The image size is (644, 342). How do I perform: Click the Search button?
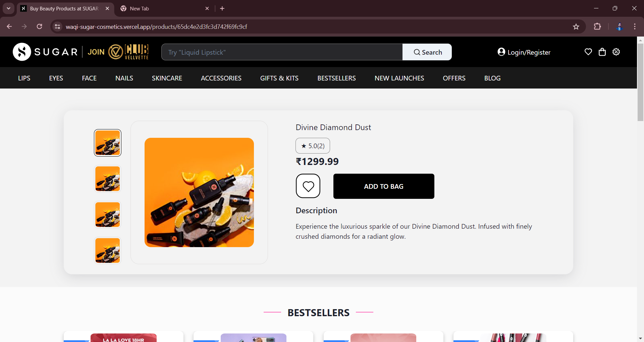click(427, 52)
